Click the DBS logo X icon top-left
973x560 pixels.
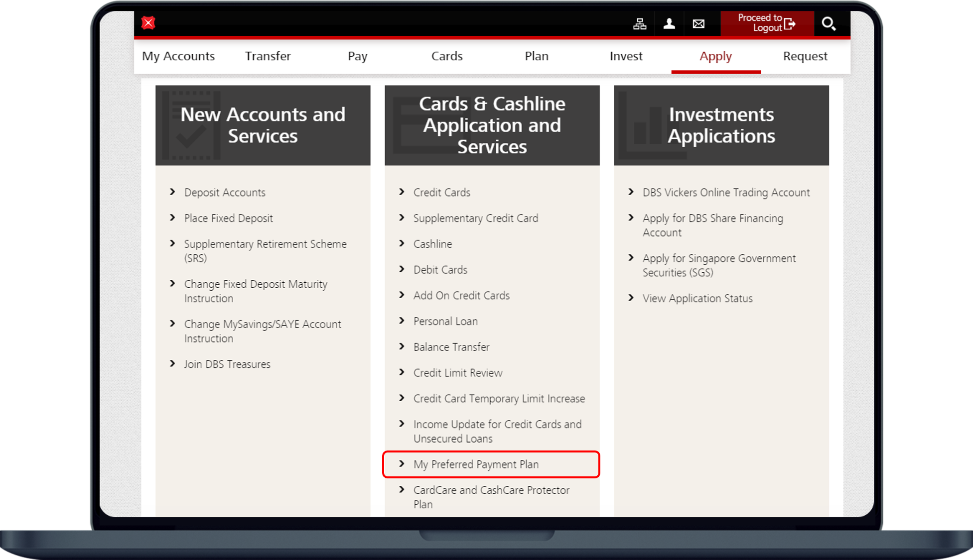(149, 24)
